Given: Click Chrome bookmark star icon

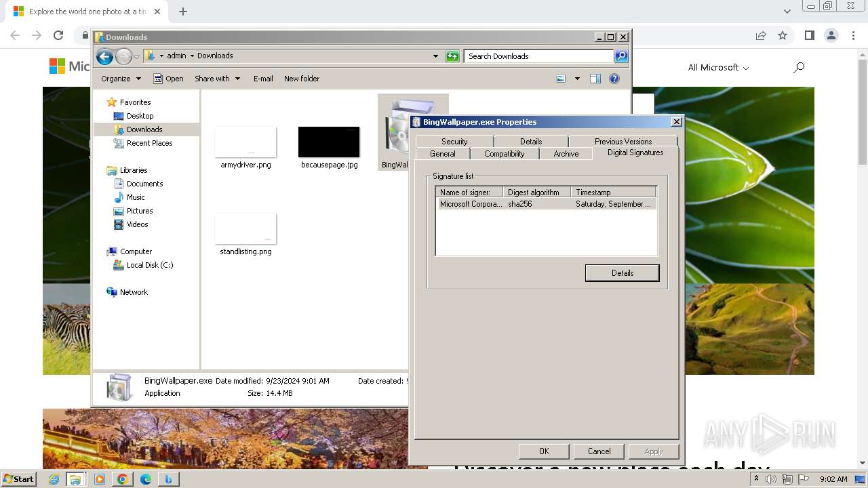Looking at the screenshot, I should coord(783,35).
